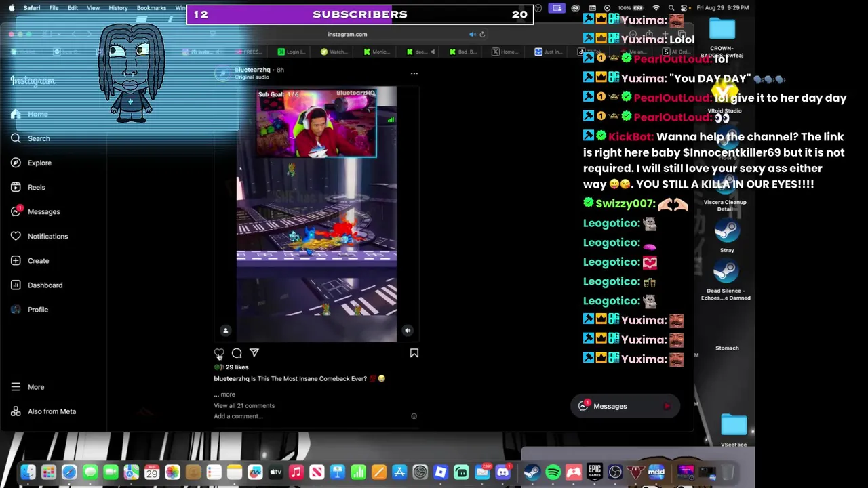Open Discord from the Dock
The height and width of the screenshot is (488, 868).
click(x=502, y=472)
